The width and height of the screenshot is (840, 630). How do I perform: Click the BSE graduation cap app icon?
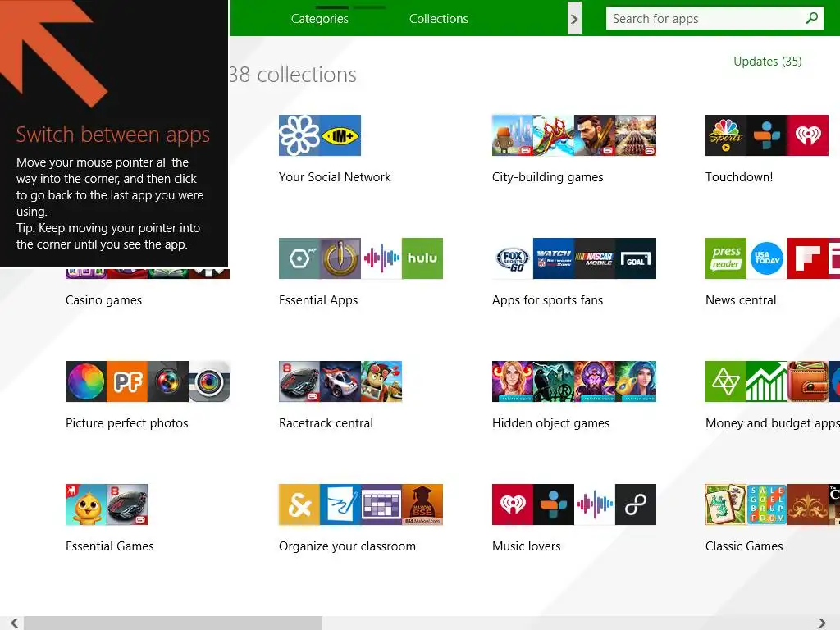422,504
